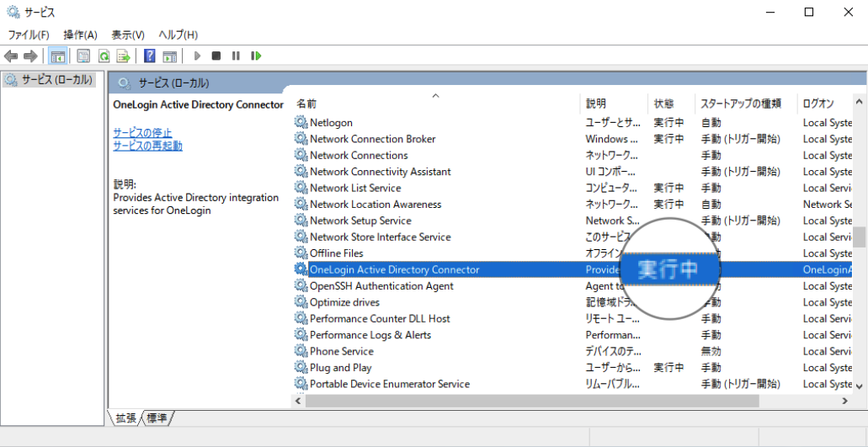
Task: Click the horizontal scrollbar right arrow
Action: pyautogui.click(x=845, y=401)
